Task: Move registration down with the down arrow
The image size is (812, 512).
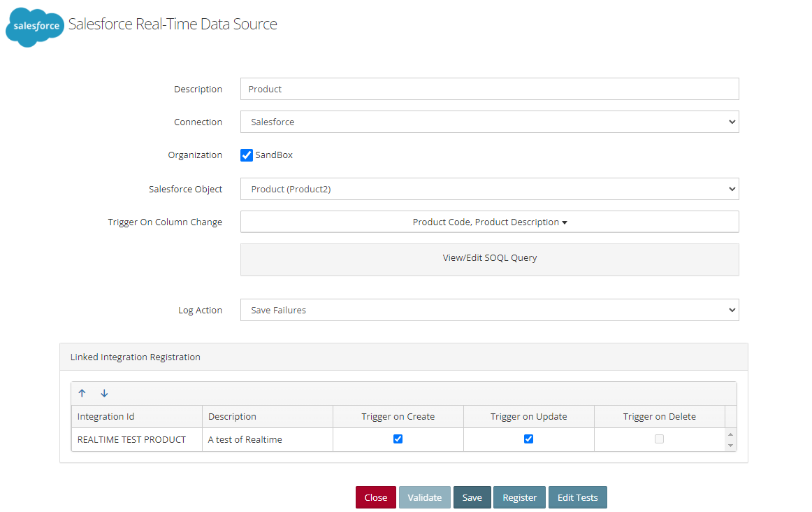Action: [x=104, y=393]
